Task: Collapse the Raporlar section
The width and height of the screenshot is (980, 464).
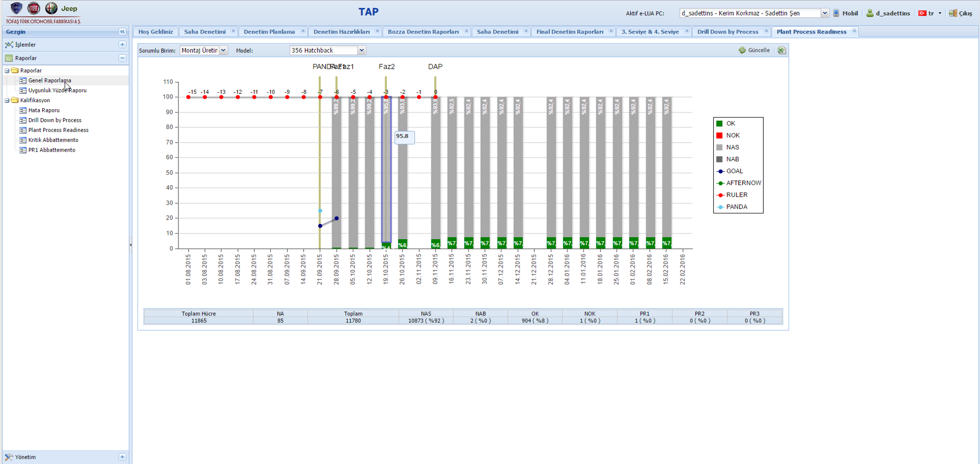Action: click(122, 58)
